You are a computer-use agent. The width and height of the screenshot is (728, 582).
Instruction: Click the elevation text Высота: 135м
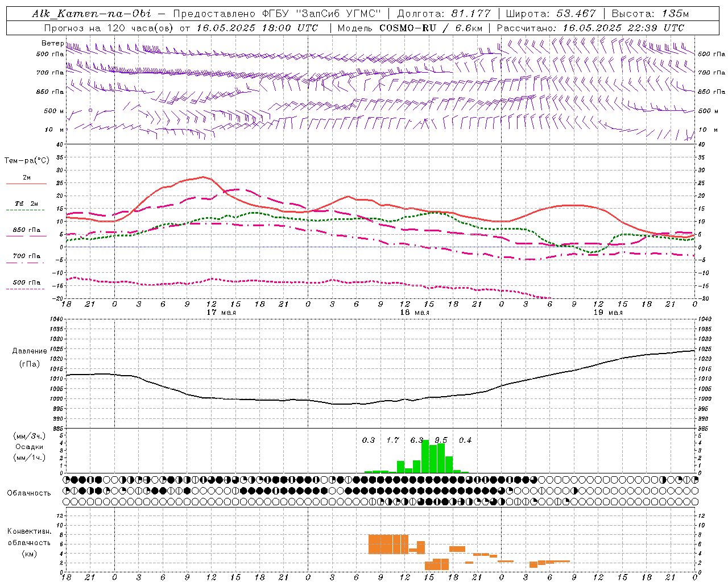tap(650, 14)
